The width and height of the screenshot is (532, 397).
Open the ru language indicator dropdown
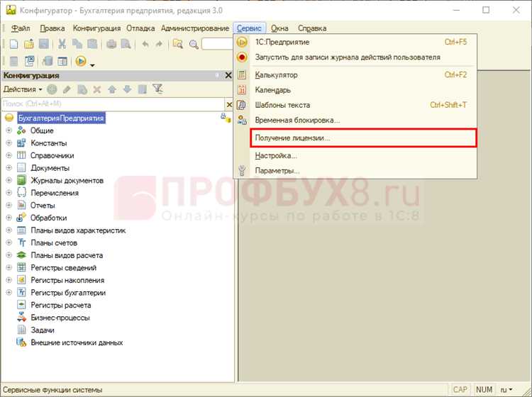[x=506, y=389]
